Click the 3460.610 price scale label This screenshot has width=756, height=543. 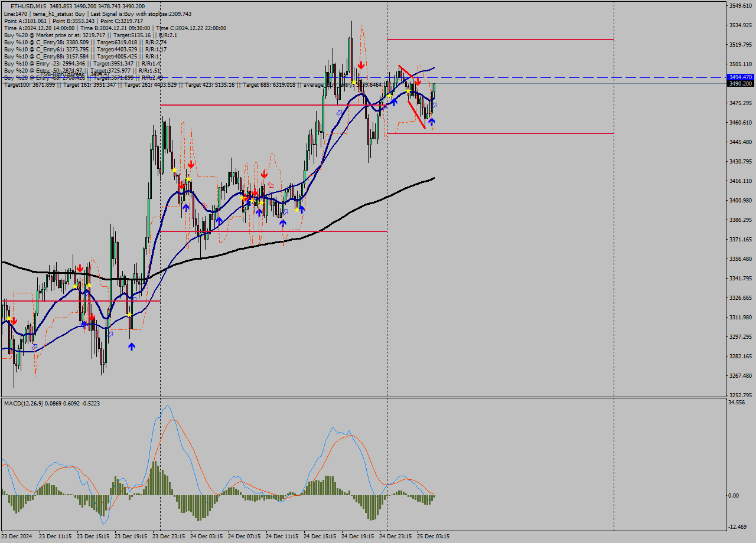(x=740, y=123)
